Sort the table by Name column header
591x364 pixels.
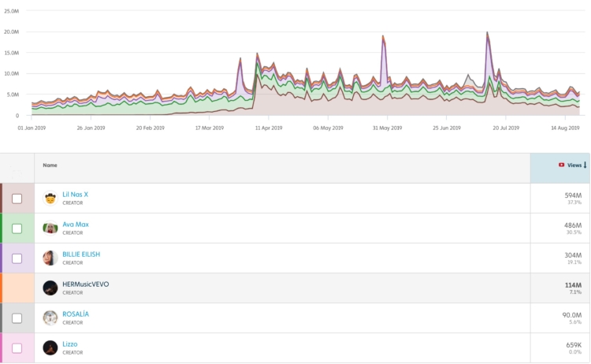pos(50,165)
